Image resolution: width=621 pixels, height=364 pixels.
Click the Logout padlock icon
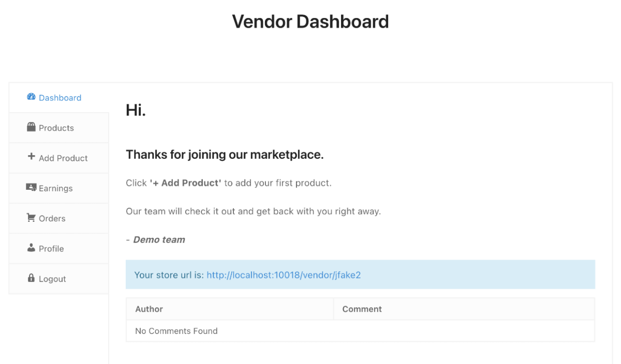pos(31,278)
